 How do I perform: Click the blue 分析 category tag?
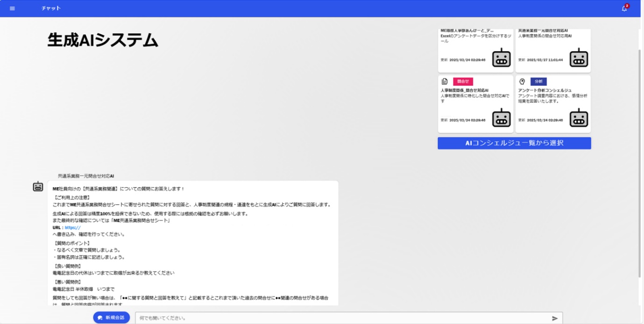[538, 81]
